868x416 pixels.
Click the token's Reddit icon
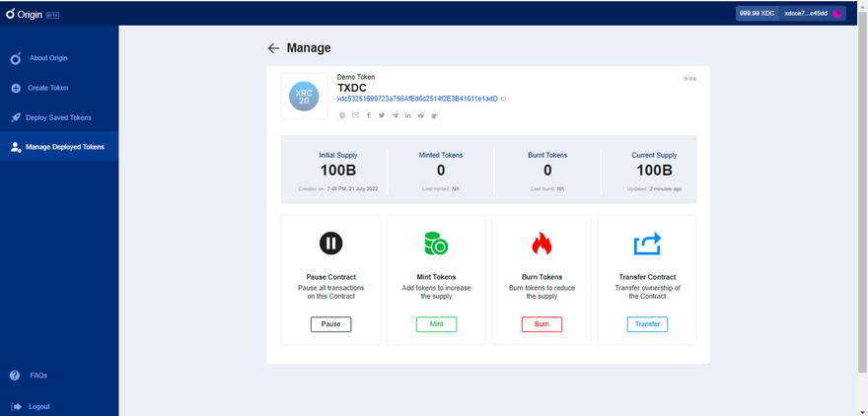pyautogui.click(x=421, y=115)
